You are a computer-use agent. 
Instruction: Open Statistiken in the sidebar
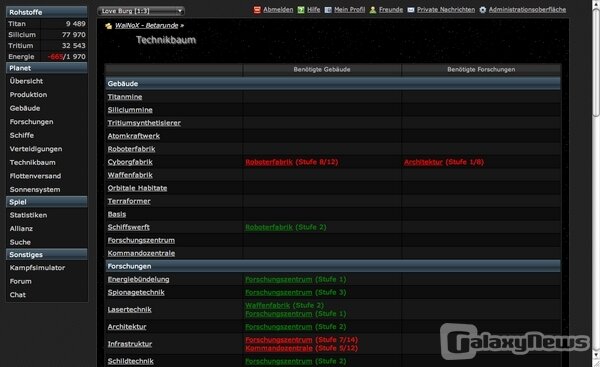coord(28,215)
